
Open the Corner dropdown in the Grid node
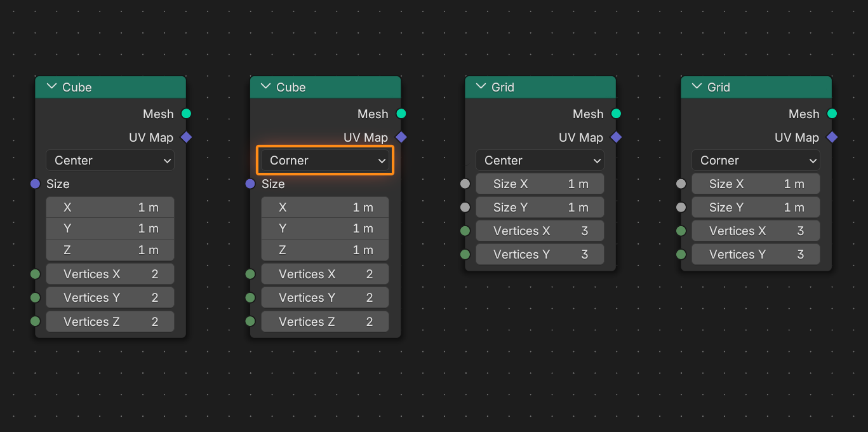[756, 161]
